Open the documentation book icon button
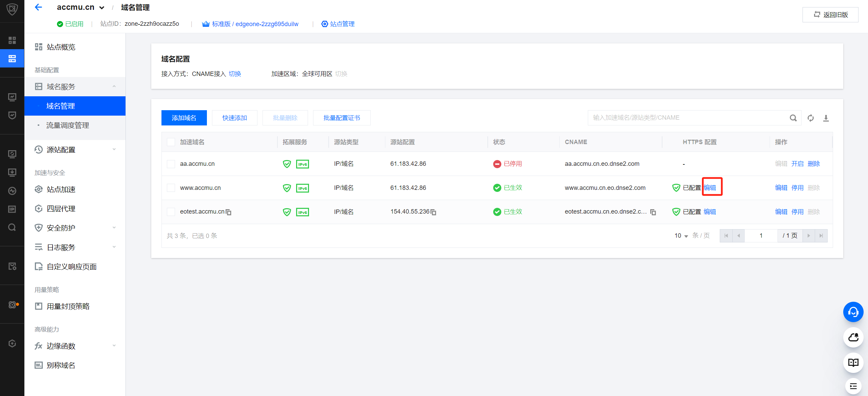This screenshot has height=396, width=868. (x=853, y=362)
